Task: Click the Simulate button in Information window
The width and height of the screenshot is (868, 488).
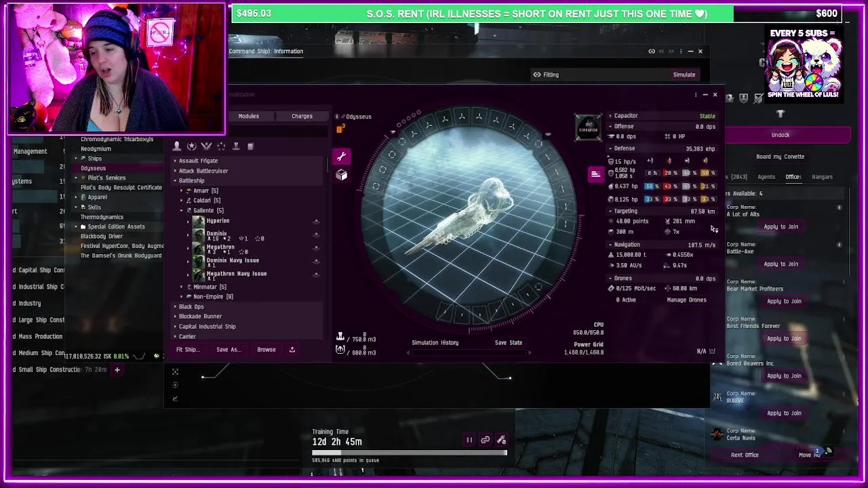Action: point(684,75)
